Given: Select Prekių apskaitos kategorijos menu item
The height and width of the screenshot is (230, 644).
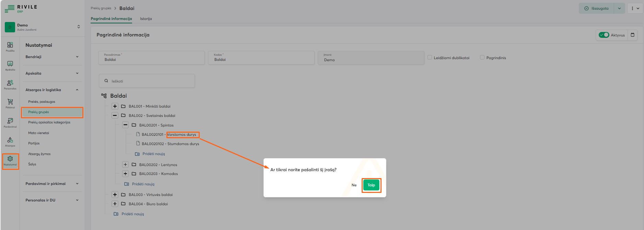Looking at the screenshot, I should coord(49,122).
